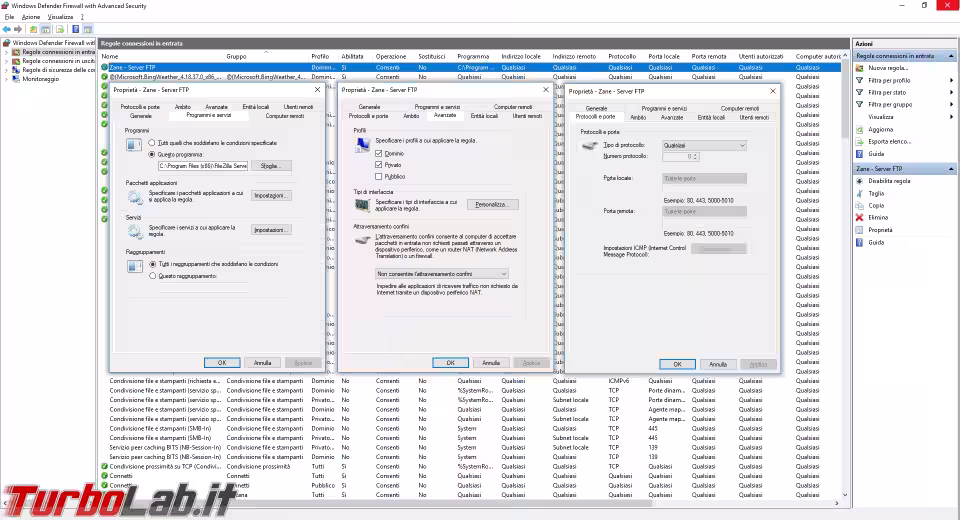Click Annulla in the Profili dialog

[491, 363]
